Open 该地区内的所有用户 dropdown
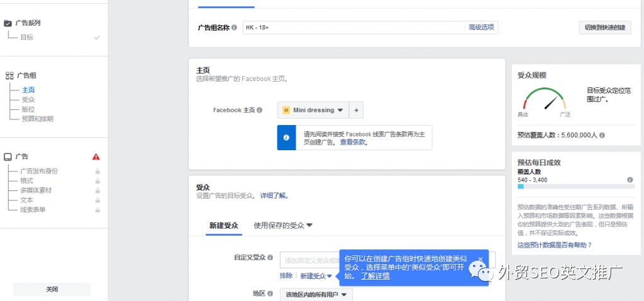Image resolution: width=644 pixels, height=301 pixels. 316,294
